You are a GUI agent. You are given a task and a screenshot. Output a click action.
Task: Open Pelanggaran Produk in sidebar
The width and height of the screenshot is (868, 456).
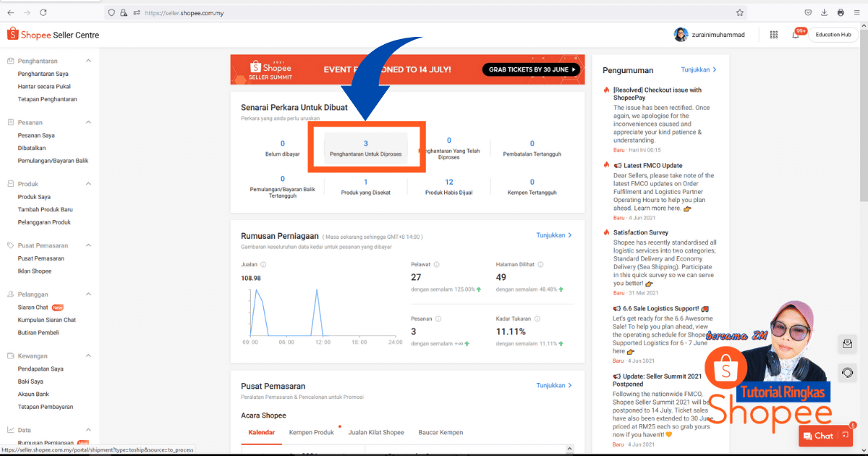click(44, 222)
